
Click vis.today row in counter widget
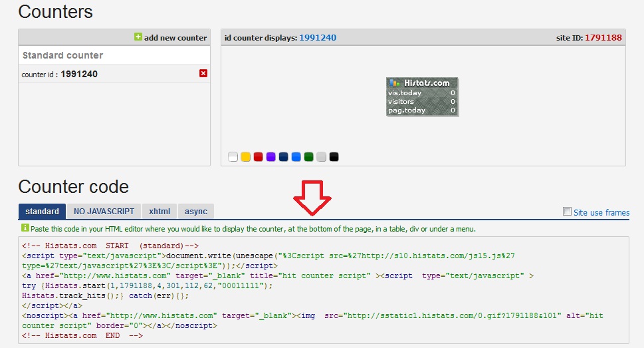[422, 93]
